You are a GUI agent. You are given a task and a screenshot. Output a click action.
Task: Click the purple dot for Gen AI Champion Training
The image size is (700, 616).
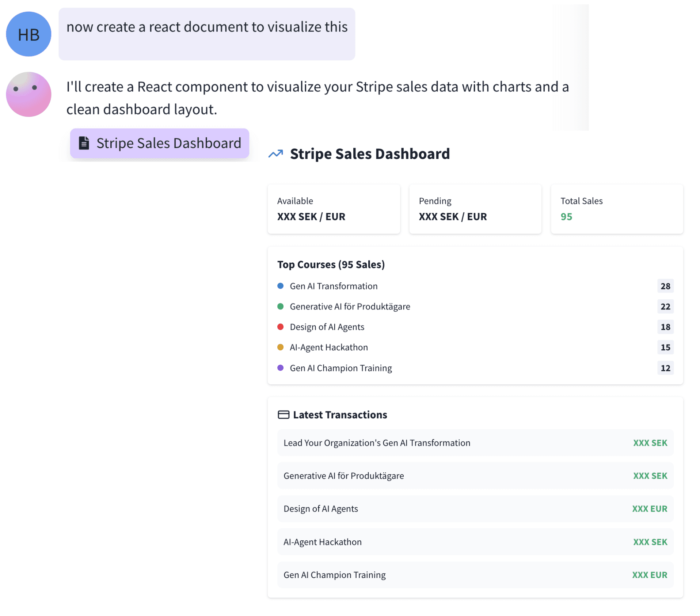[280, 368]
